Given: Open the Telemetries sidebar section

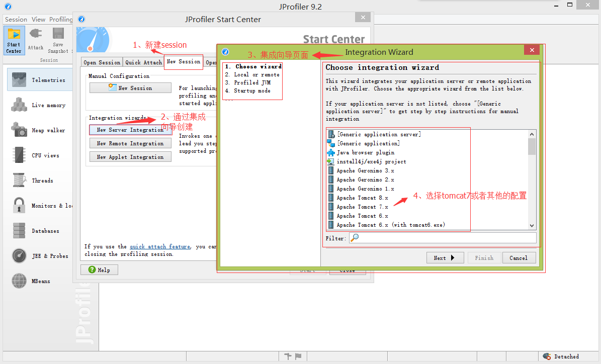Looking at the screenshot, I should coord(40,80).
